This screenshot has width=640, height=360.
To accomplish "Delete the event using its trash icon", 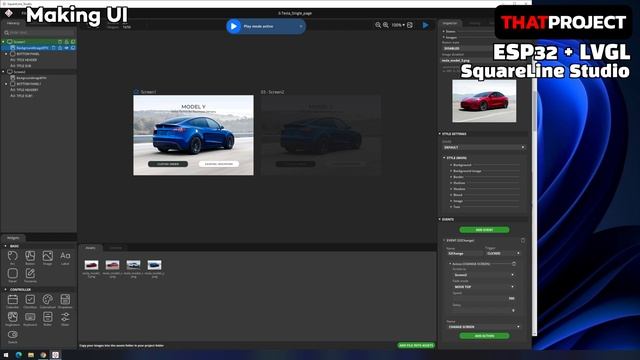I will click(523, 240).
